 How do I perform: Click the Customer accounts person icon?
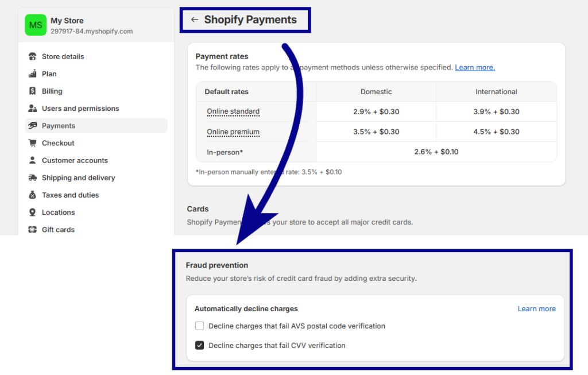click(x=33, y=160)
